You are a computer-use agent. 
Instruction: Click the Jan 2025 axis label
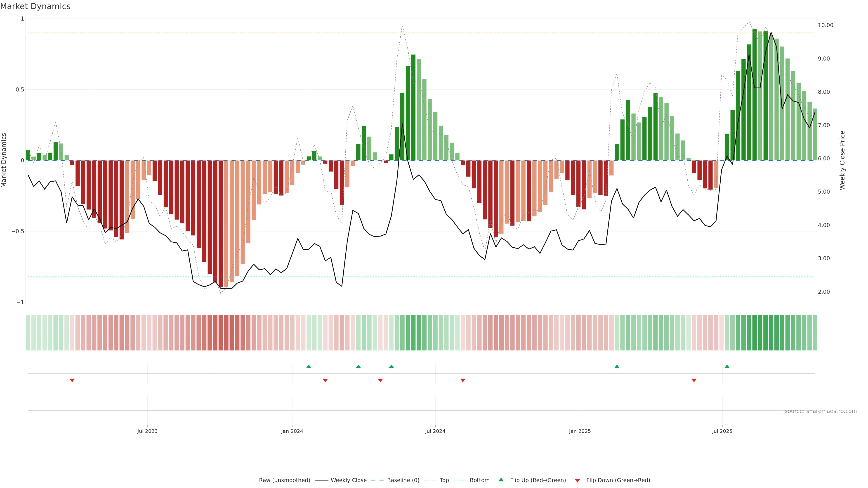(x=580, y=431)
